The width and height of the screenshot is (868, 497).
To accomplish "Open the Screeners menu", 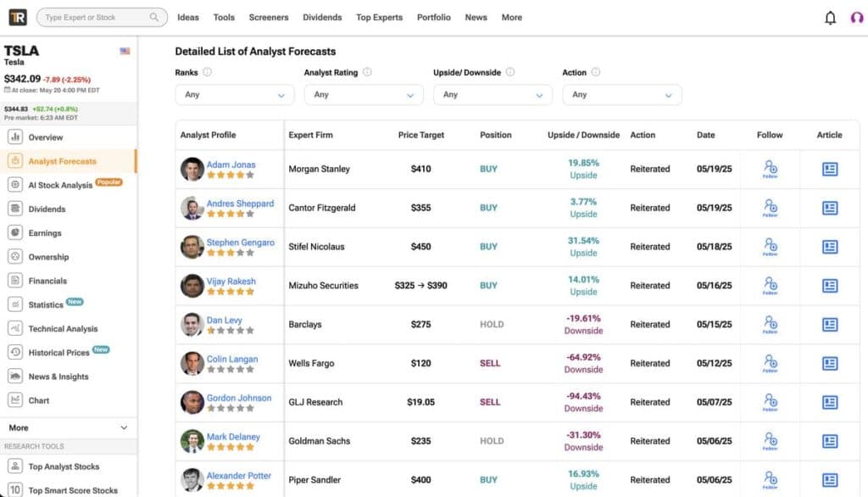I will click(x=269, y=17).
